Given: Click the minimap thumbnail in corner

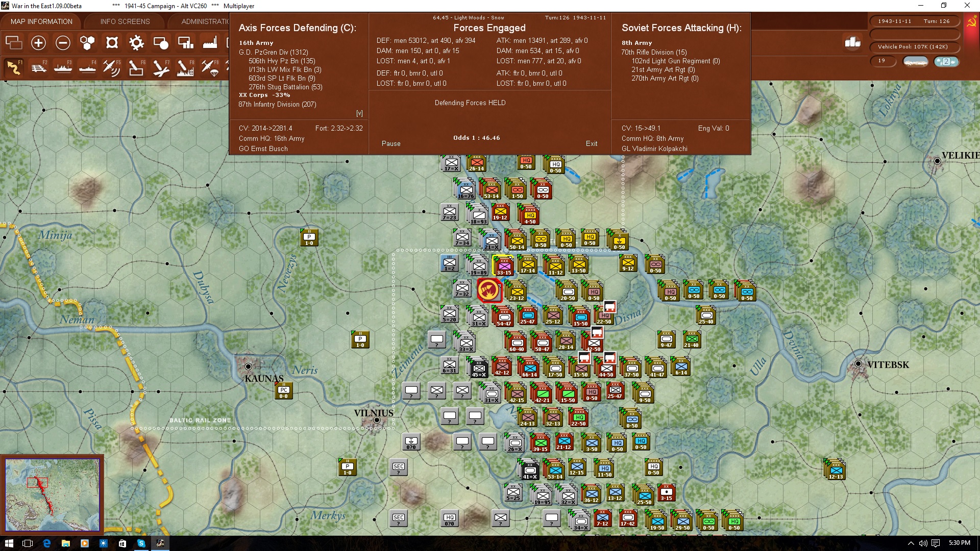Looking at the screenshot, I should coord(52,494).
